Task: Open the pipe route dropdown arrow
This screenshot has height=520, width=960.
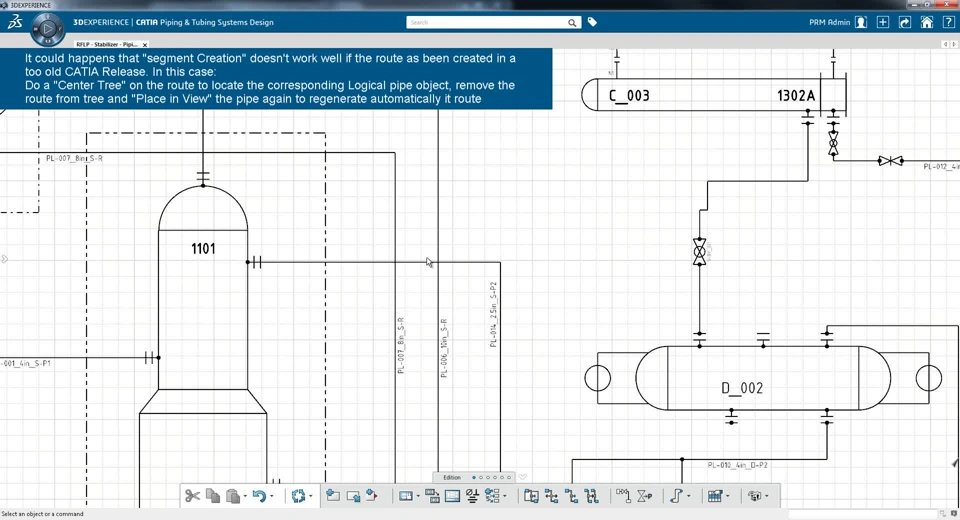Action: pos(689,496)
